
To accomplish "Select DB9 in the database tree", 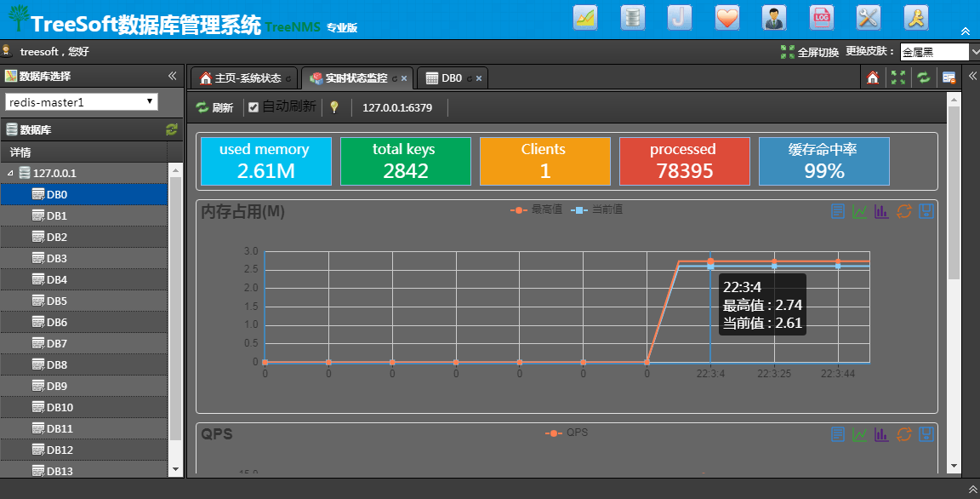I will point(83,386).
